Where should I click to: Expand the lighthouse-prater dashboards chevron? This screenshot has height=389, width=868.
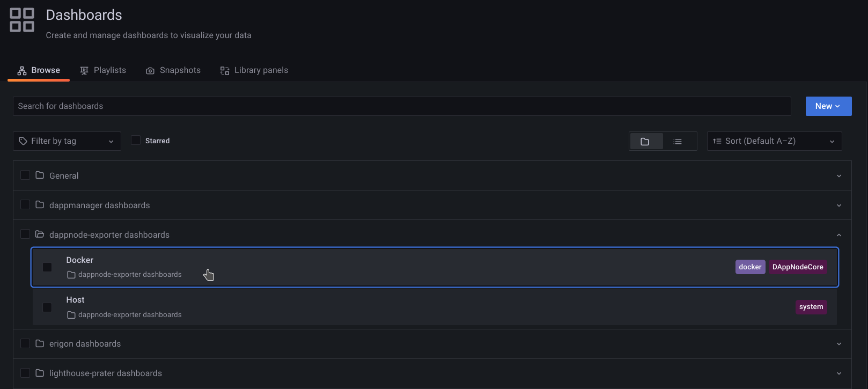(839, 373)
